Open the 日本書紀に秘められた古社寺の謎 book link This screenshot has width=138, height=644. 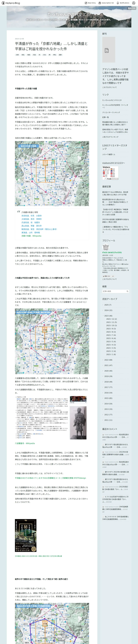click(38, 556)
